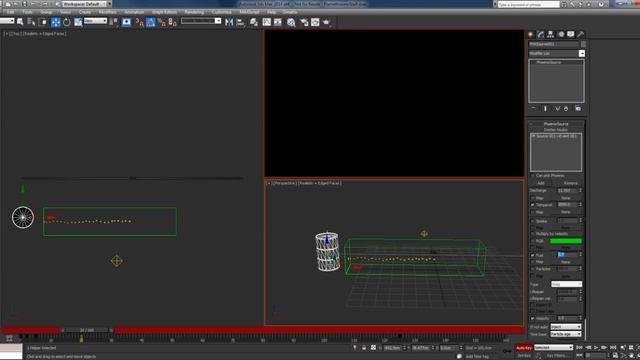
Task: Open the Modifier List dropdown
Action: click(x=582, y=53)
